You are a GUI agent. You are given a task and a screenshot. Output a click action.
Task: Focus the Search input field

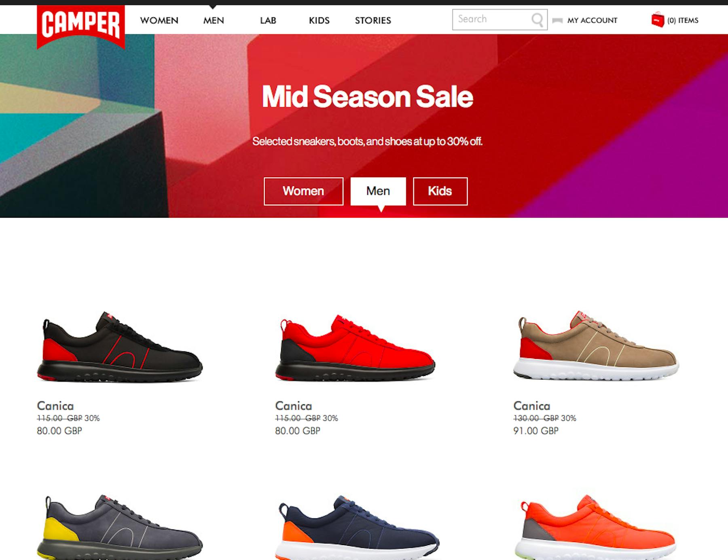coord(492,19)
